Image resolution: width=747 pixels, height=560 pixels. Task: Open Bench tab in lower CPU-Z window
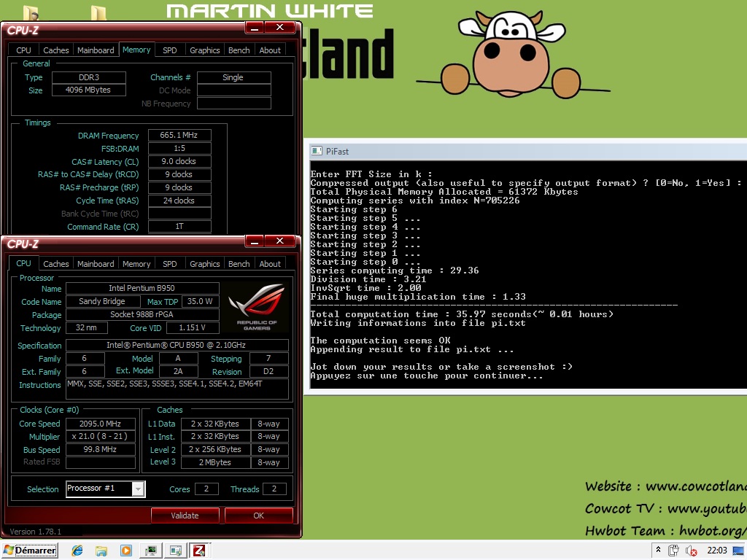pyautogui.click(x=239, y=264)
